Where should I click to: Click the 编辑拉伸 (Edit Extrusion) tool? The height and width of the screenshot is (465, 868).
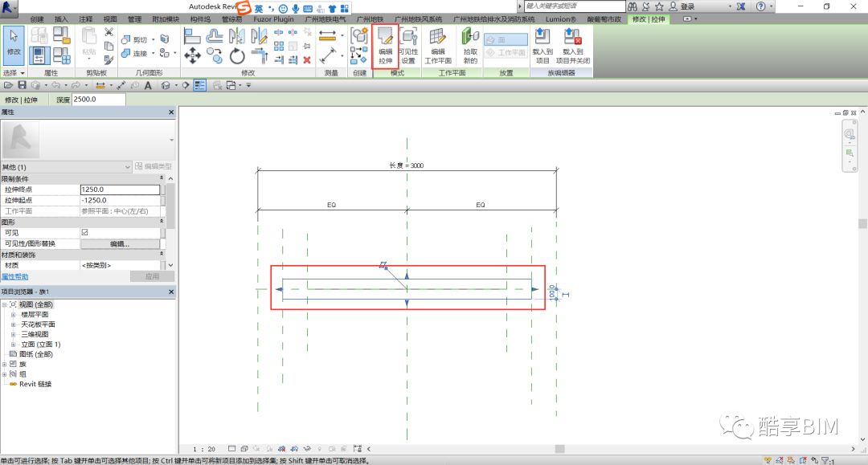tap(385, 46)
